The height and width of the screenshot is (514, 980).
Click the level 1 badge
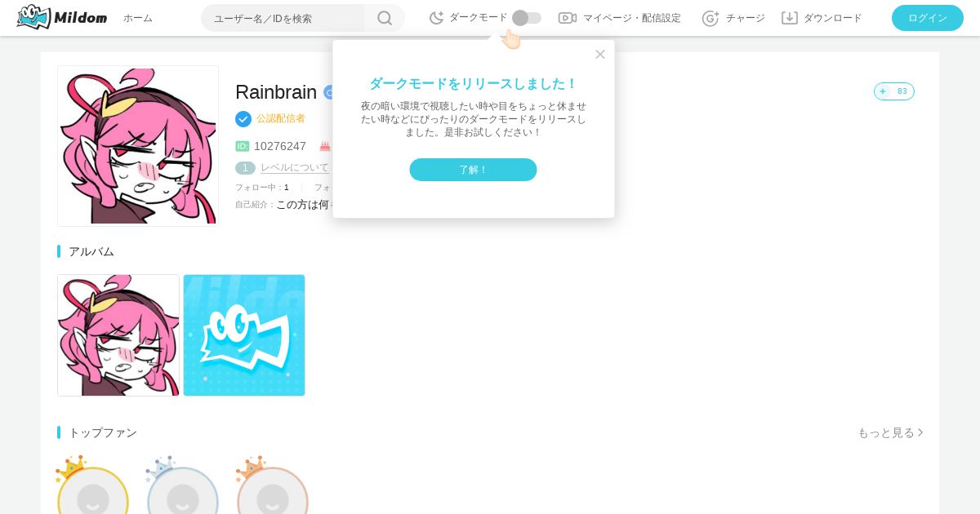pyautogui.click(x=245, y=168)
